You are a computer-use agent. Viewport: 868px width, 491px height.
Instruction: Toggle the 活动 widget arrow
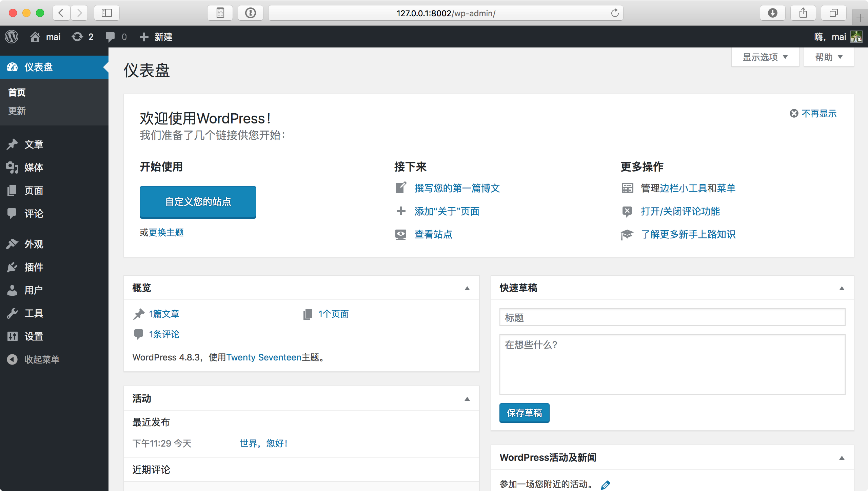[x=467, y=399]
